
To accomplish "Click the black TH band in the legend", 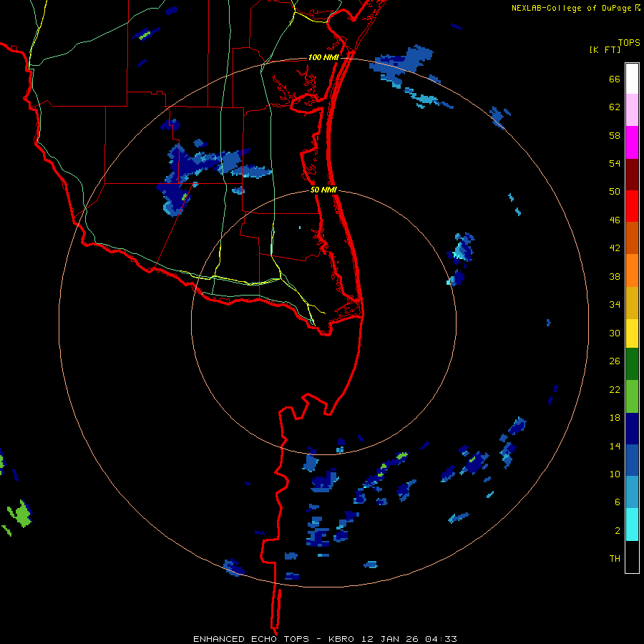I will [632, 557].
